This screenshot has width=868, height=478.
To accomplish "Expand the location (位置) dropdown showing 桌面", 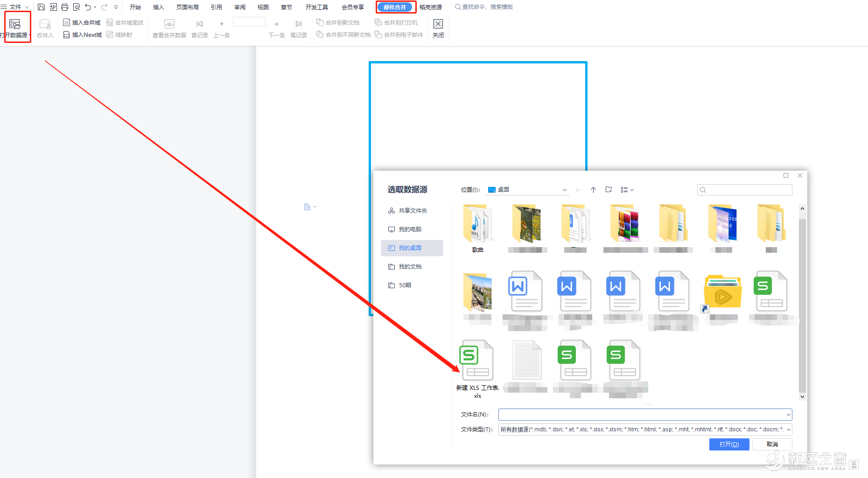I will pos(564,190).
